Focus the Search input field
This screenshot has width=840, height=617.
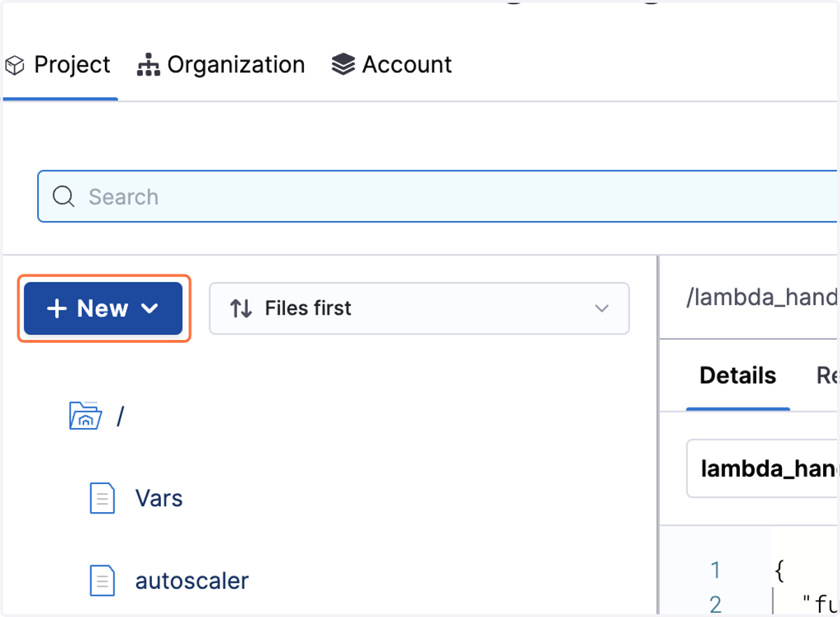438,197
